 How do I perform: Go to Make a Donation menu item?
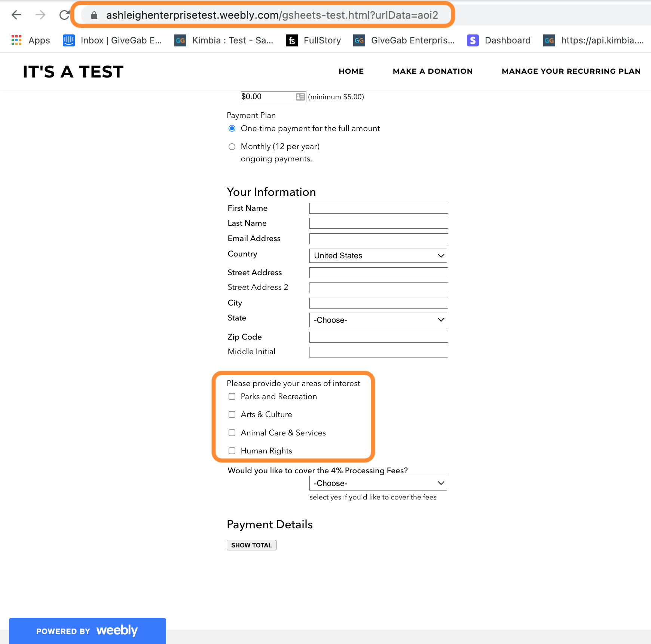tap(433, 71)
